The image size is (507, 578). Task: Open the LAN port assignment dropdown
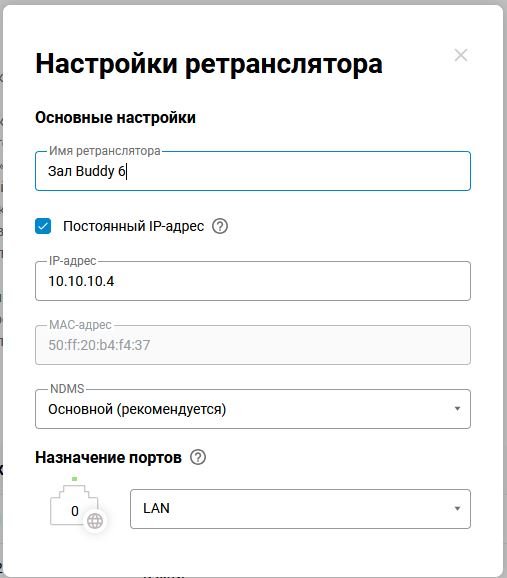tap(301, 509)
